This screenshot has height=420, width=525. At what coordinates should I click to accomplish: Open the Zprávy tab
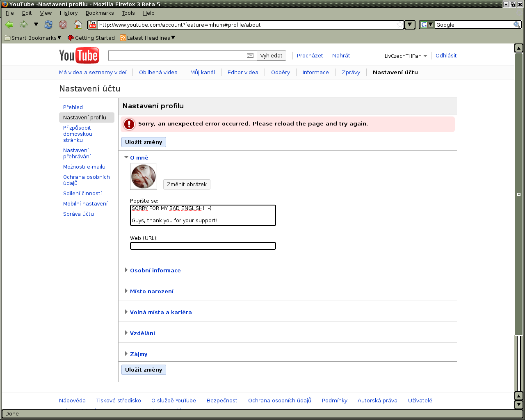tap(351, 72)
